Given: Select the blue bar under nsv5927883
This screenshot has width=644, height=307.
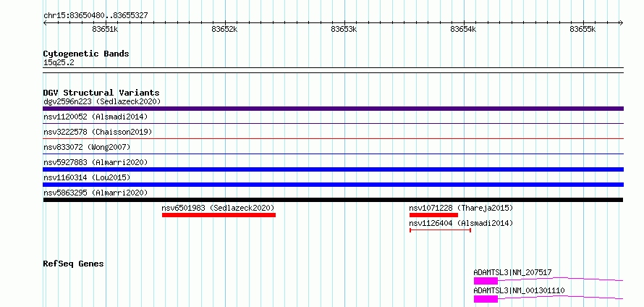Looking at the screenshot, I should [333, 169].
